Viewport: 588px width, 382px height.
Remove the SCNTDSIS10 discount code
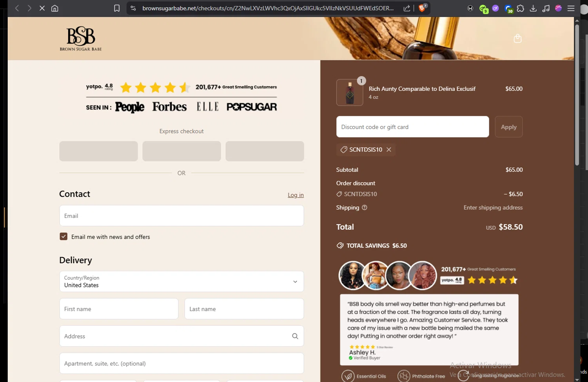click(x=389, y=150)
